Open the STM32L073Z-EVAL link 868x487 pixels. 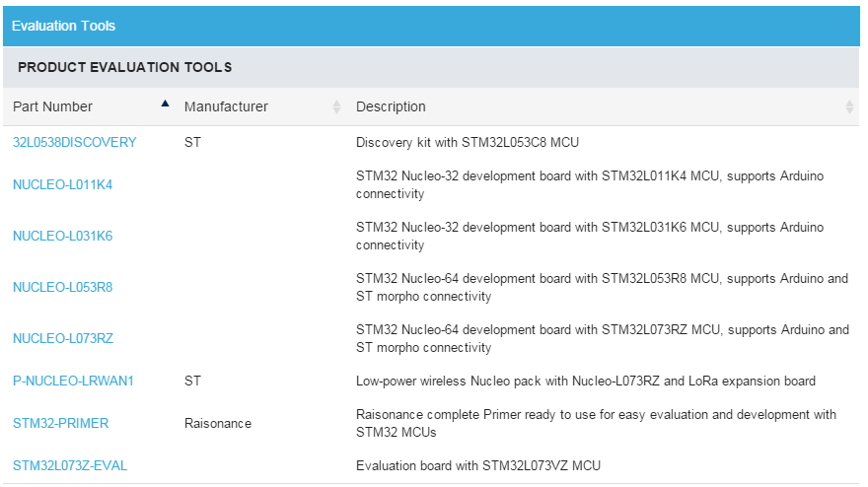click(70, 466)
